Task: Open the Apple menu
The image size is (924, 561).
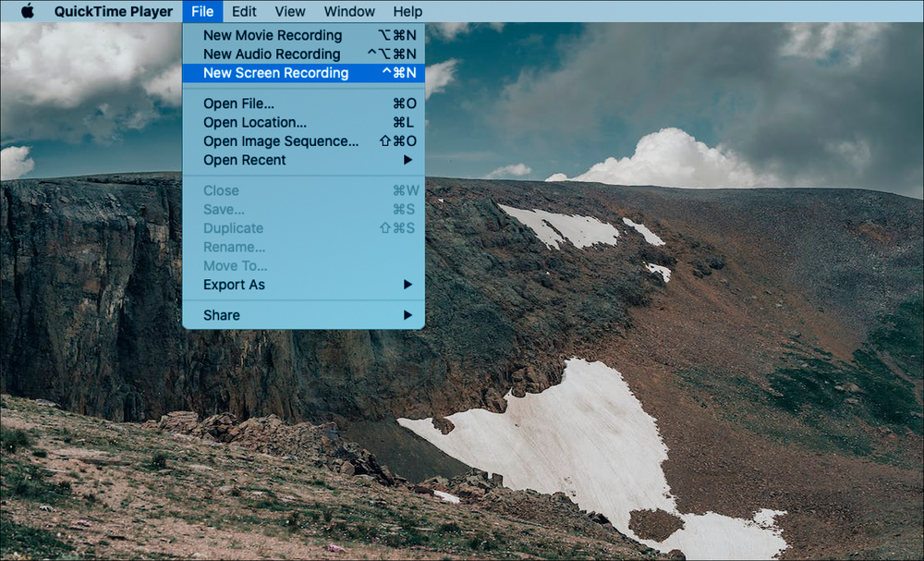Action: click(27, 11)
